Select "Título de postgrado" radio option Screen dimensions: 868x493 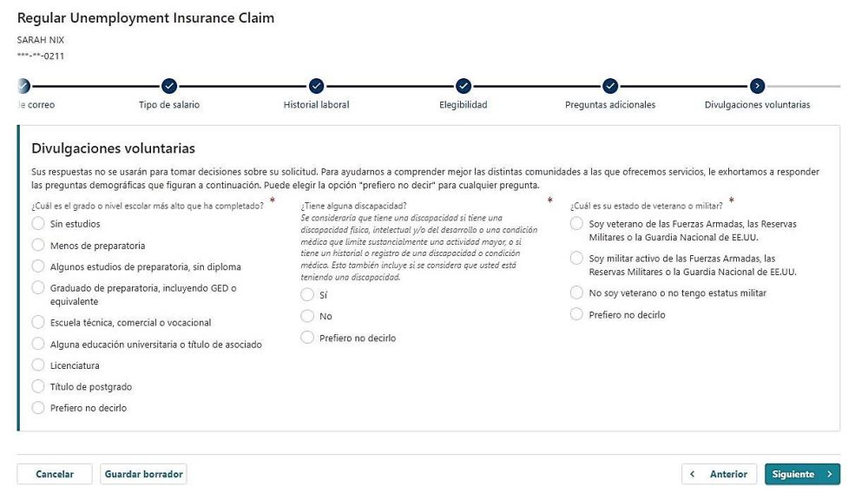click(38, 386)
